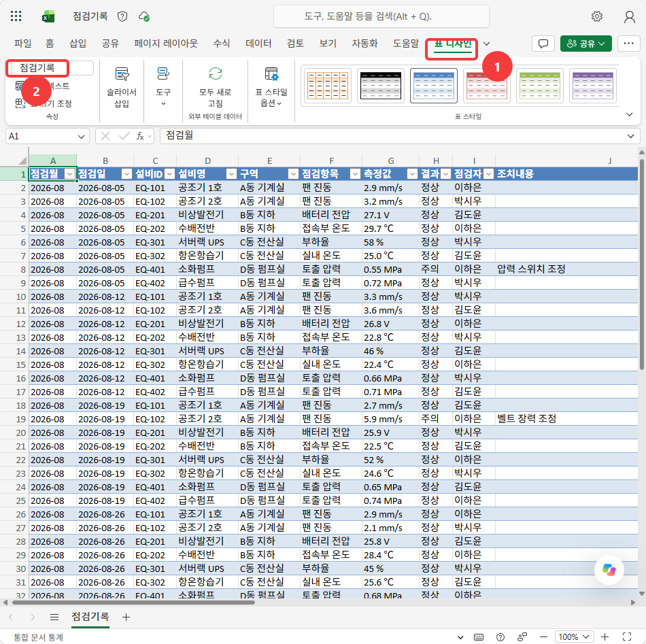Open the 표 스타일 옵션 dropdown

[x=271, y=87]
